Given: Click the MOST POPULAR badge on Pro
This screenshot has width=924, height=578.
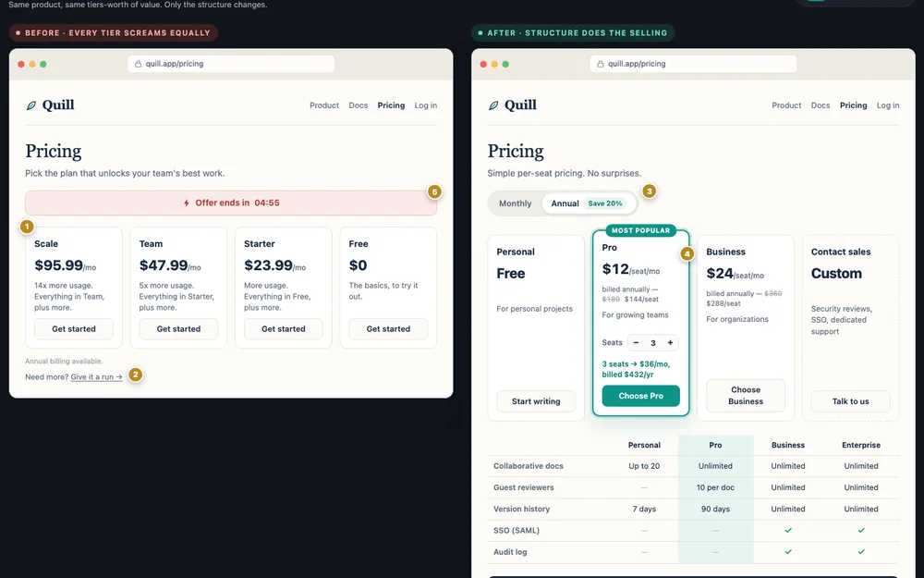Looking at the screenshot, I should [x=640, y=230].
